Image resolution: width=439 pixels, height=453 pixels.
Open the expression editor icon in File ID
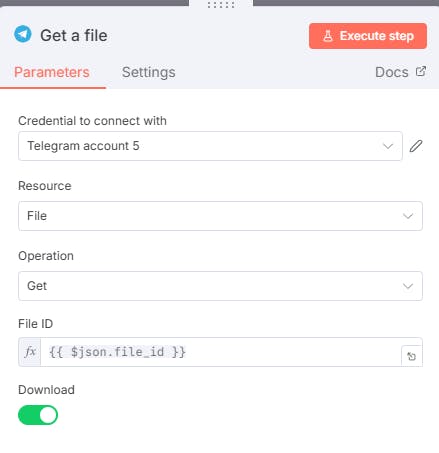point(412,356)
